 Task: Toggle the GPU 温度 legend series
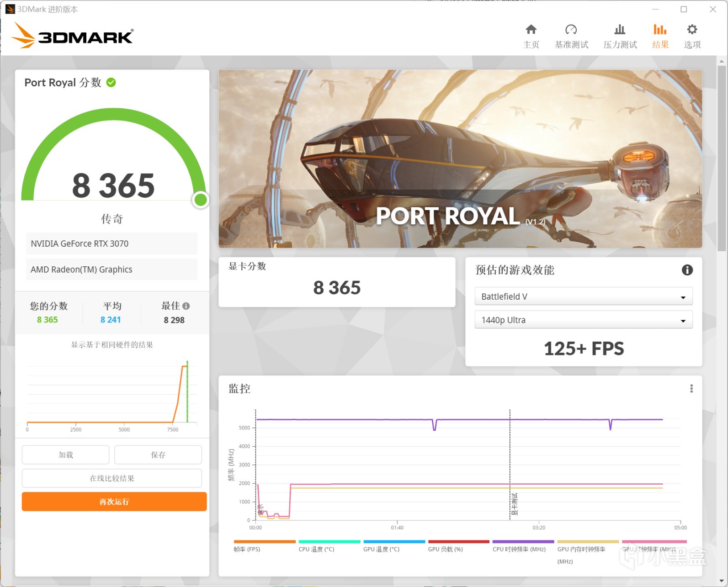tap(394, 546)
